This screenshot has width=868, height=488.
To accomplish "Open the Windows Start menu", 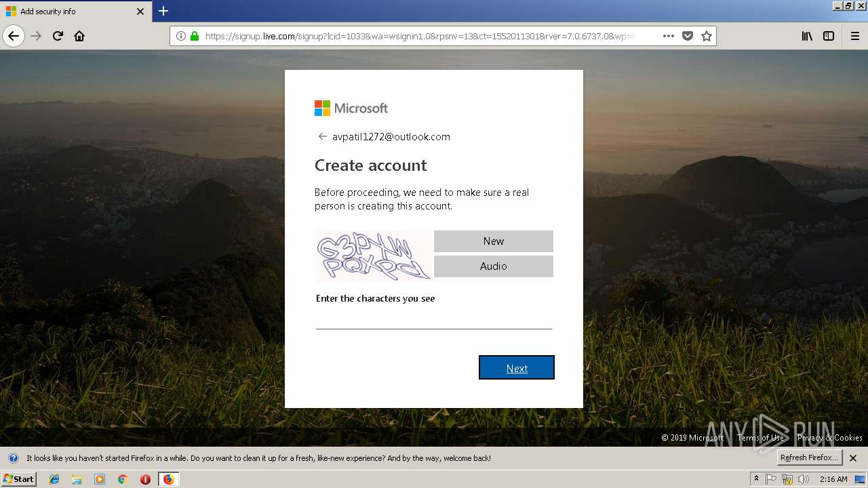I will pos(19,479).
